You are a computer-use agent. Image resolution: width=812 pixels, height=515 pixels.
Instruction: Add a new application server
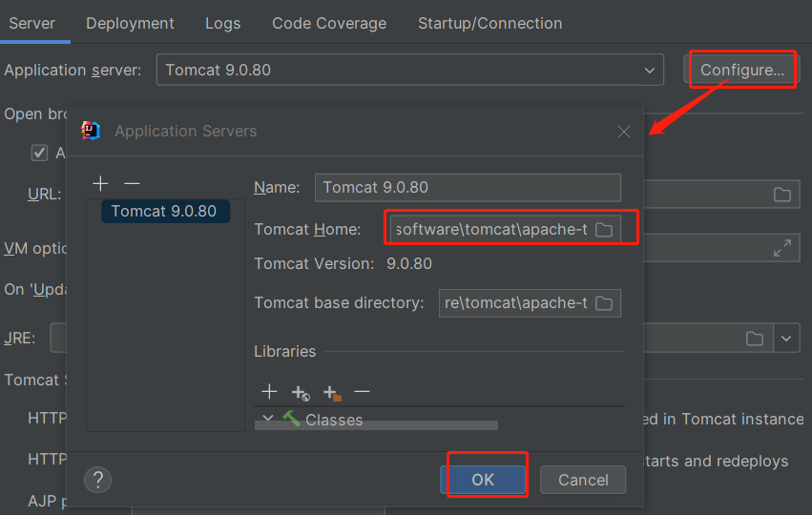pyautogui.click(x=101, y=183)
